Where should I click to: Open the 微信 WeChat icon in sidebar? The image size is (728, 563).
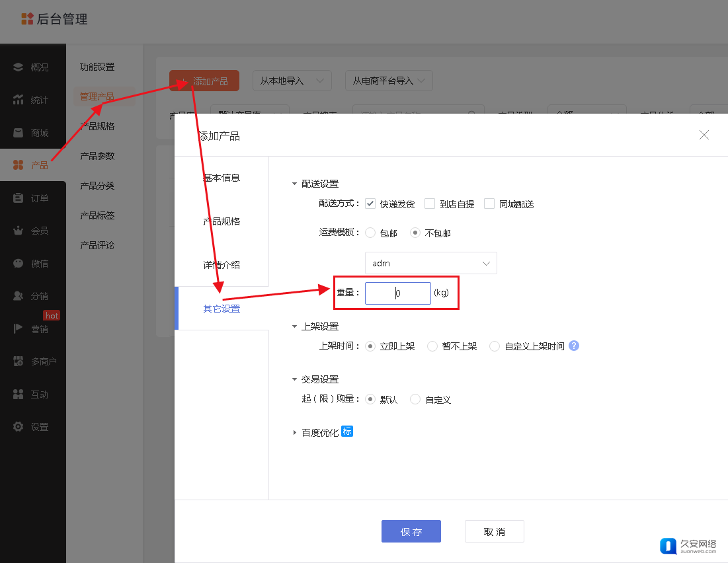(x=19, y=263)
